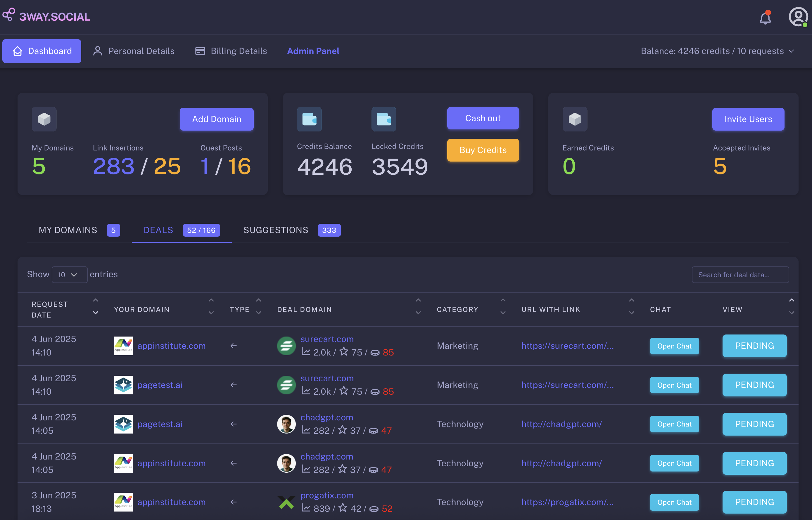Click the Locked Credits wallet icon
Image resolution: width=812 pixels, height=520 pixels.
tap(384, 119)
